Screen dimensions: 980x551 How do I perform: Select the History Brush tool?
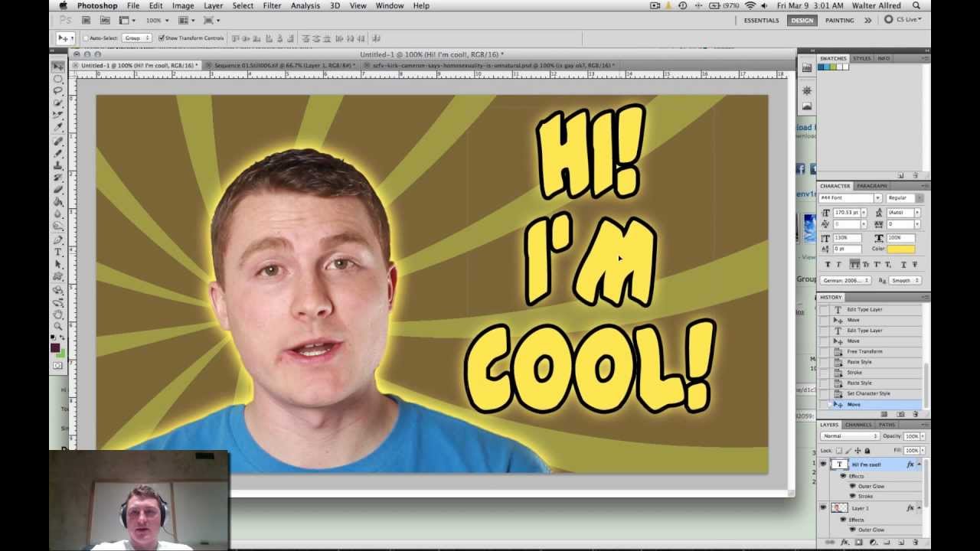coord(58,178)
